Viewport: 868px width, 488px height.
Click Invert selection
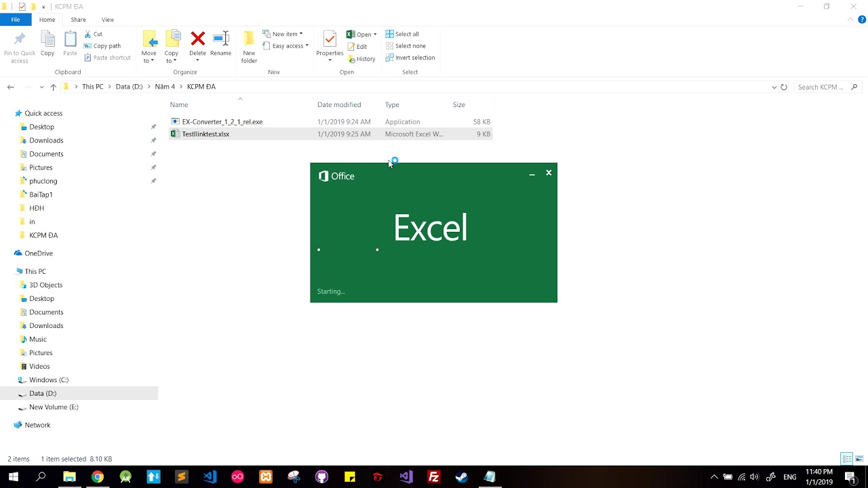(410, 58)
